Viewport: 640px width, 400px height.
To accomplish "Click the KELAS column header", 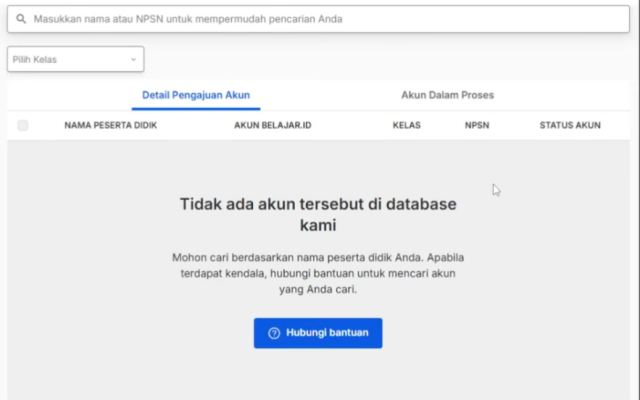I will (407, 125).
